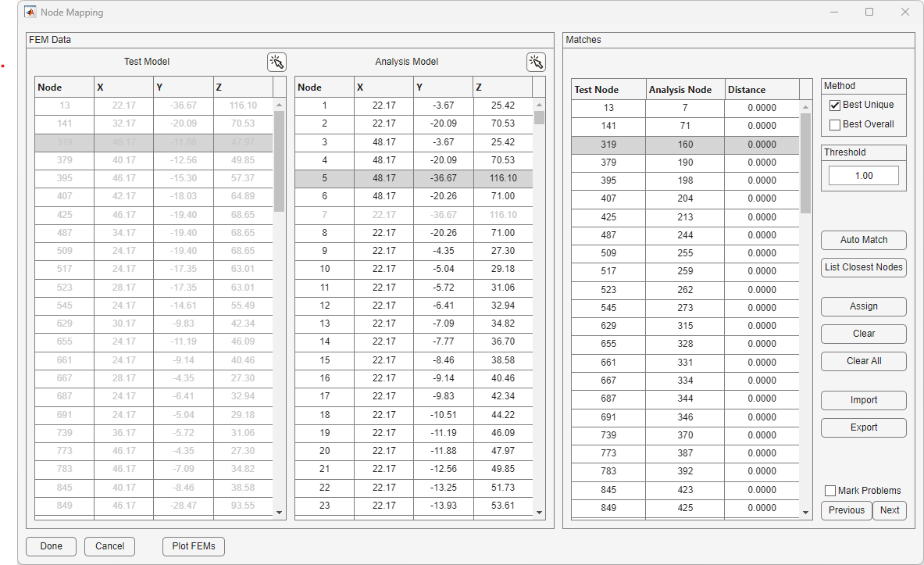Click the Analysis Model table's up scroll arrow
924x565 pixels.
539,105
